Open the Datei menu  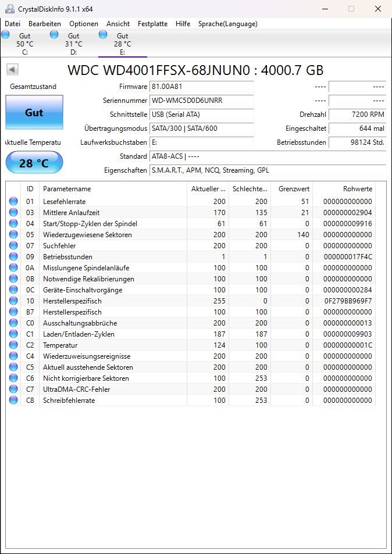click(12, 24)
